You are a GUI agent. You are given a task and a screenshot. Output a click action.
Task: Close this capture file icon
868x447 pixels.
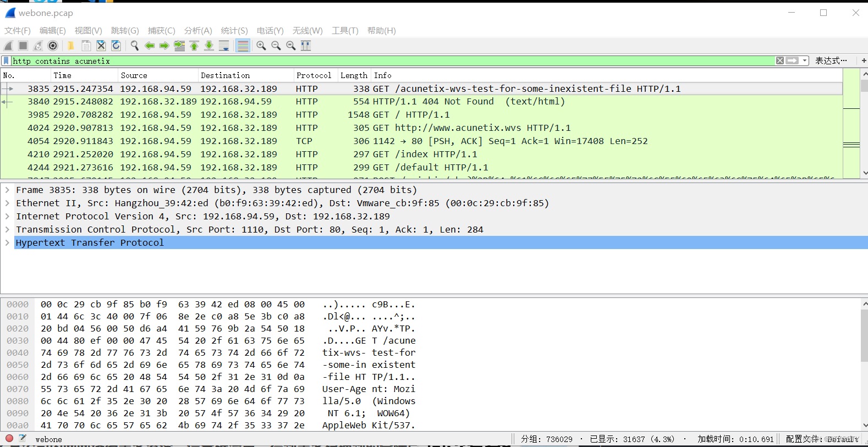(x=101, y=46)
